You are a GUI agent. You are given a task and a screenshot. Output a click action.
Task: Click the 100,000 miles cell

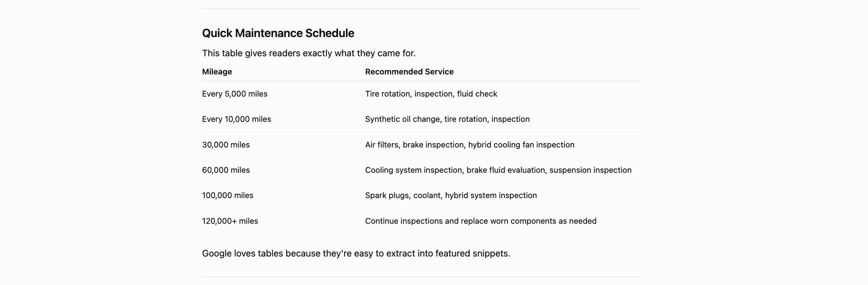point(227,196)
